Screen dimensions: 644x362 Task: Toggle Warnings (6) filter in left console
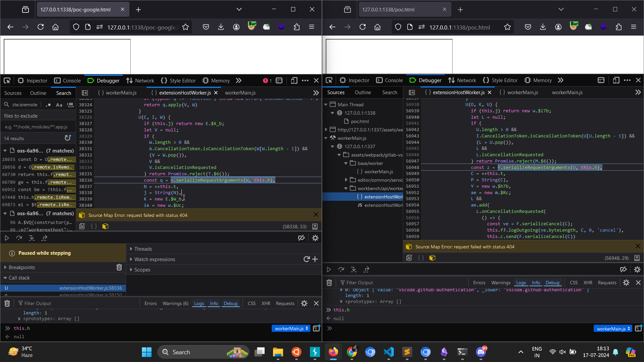(x=175, y=303)
